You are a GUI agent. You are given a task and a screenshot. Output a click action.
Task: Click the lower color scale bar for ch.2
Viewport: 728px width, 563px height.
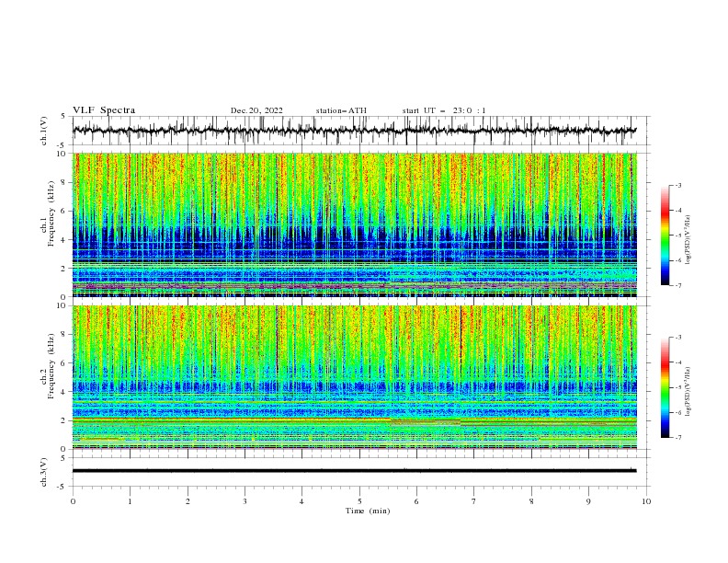[x=665, y=387]
